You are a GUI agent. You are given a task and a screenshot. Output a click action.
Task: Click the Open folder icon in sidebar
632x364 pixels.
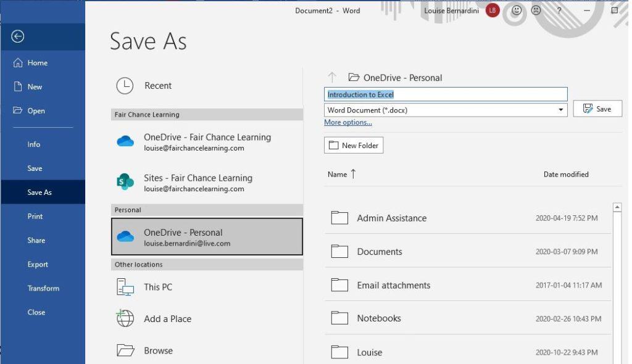pos(17,110)
